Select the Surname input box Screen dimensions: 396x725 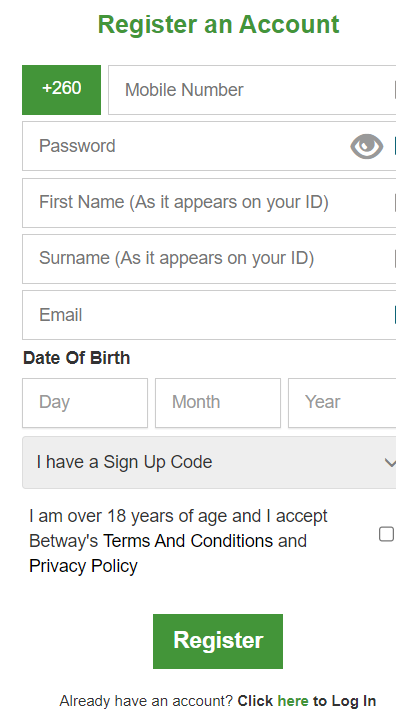coord(209,259)
